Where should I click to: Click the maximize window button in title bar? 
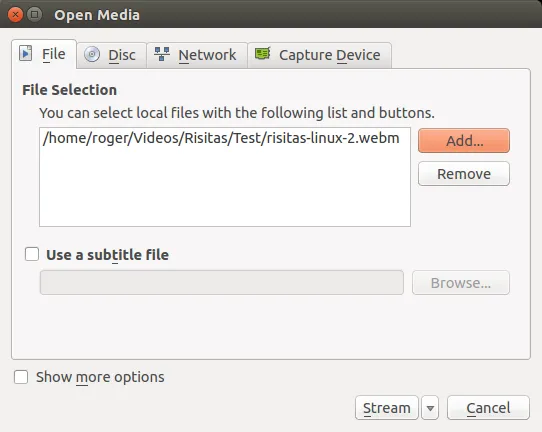34,15
